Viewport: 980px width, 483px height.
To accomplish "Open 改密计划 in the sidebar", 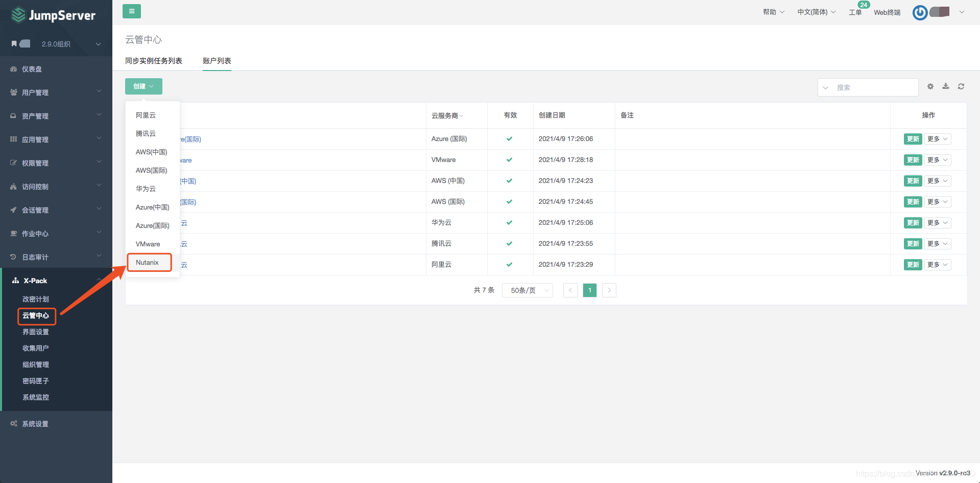I will coord(36,299).
